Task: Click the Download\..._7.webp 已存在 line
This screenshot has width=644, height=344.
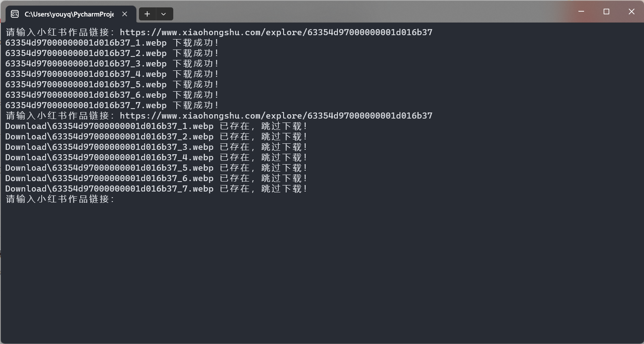Action: point(156,189)
